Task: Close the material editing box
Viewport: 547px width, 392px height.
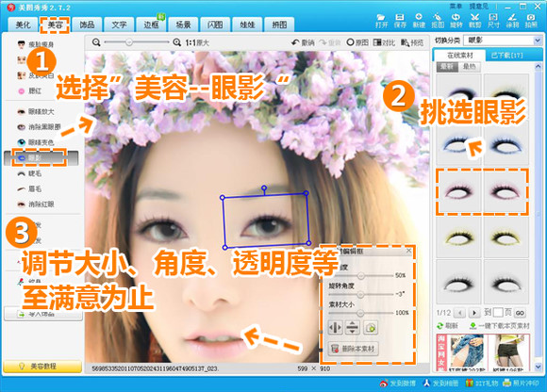Action: coord(409,251)
